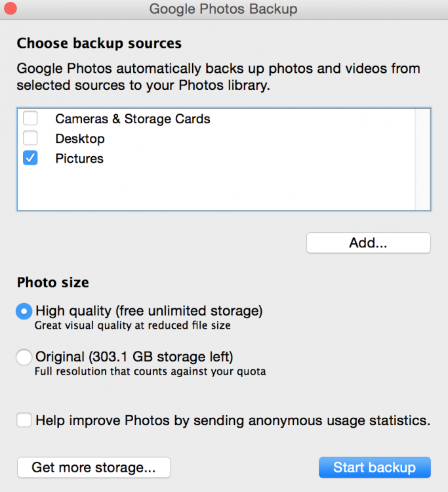Click the Full resolution quota description text
The height and width of the screenshot is (492, 448).
tap(150, 372)
